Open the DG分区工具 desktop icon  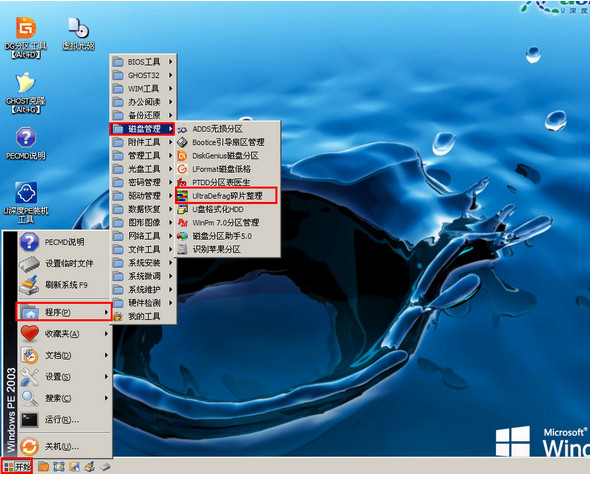[x=26, y=37]
